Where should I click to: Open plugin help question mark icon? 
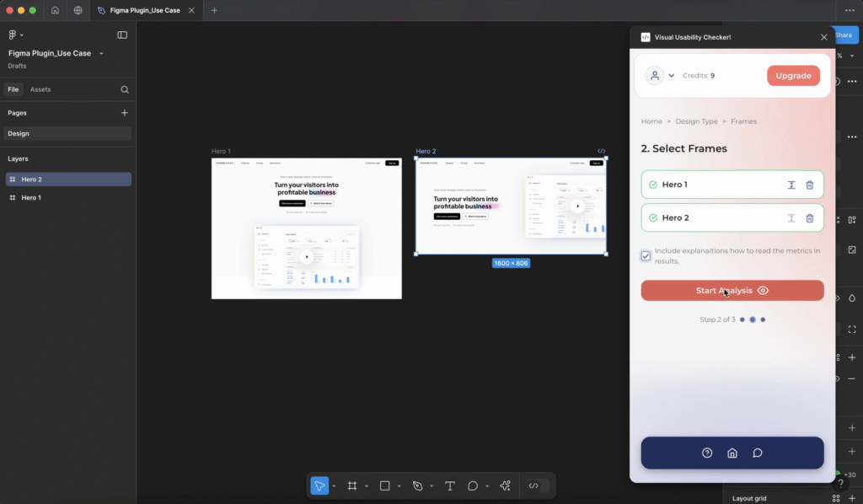coord(707,453)
